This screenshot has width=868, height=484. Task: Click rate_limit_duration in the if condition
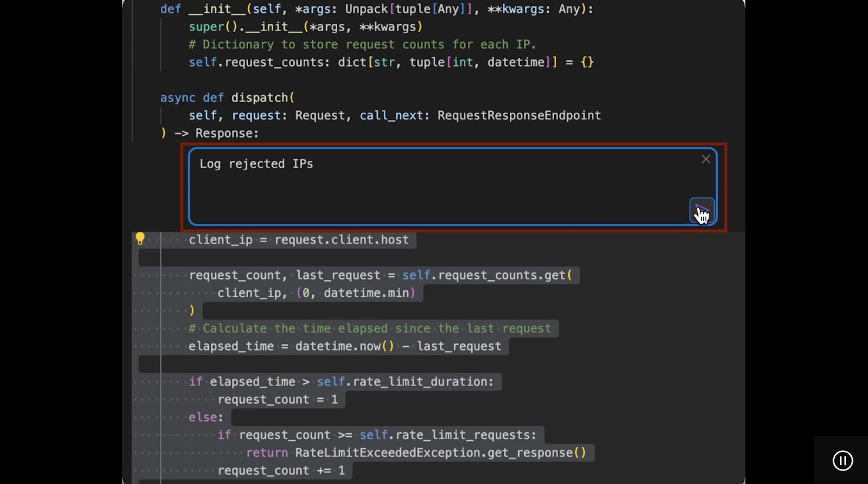point(423,382)
